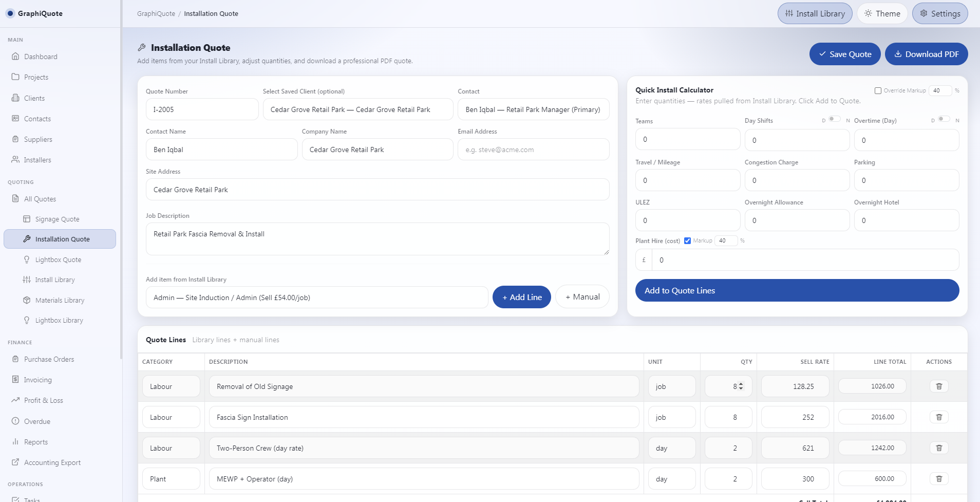Open Select Saved Client dropdown
The height and width of the screenshot is (502, 980).
click(x=358, y=109)
